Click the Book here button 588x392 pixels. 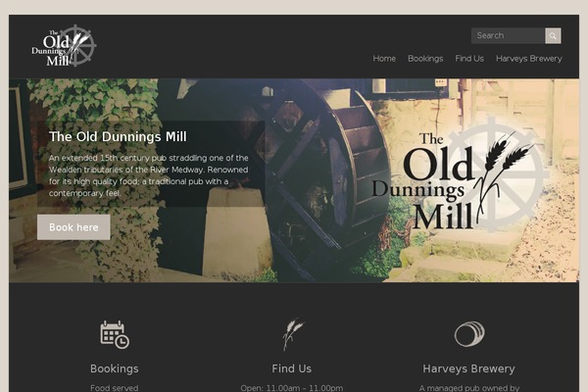pos(73,227)
